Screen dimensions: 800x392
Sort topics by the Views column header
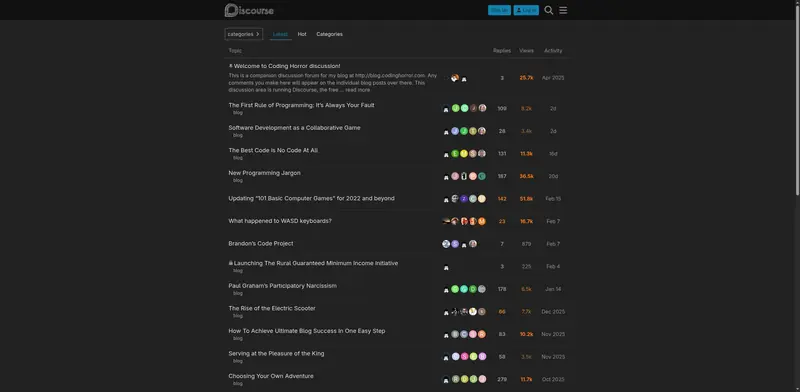pos(526,51)
